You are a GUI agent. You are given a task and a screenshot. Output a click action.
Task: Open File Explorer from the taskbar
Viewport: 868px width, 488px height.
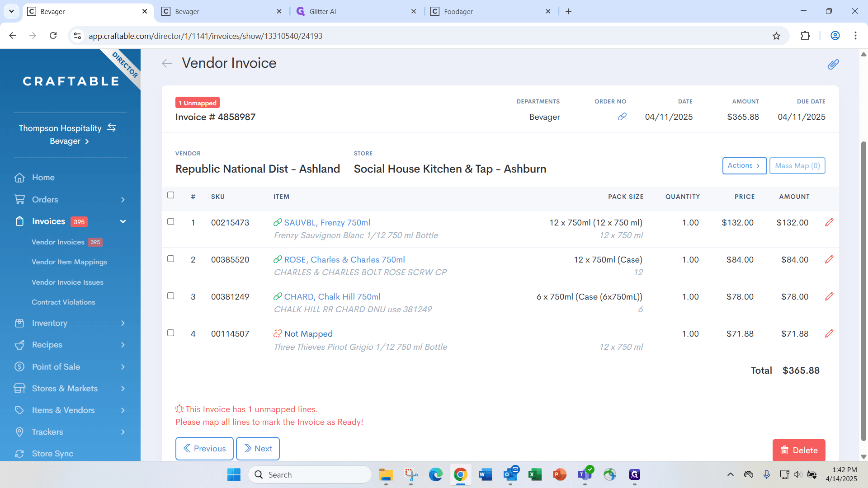click(x=386, y=474)
